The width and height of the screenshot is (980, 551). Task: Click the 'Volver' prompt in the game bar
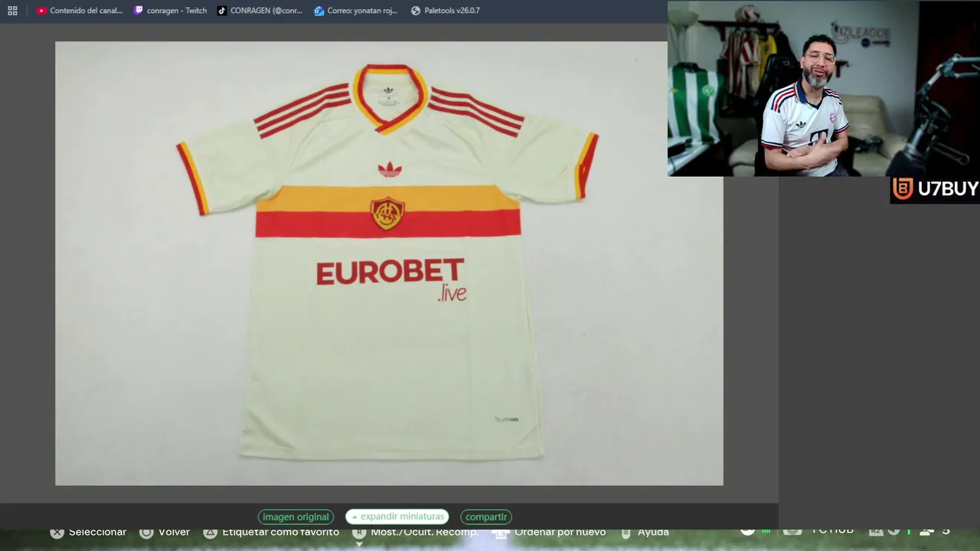165,532
